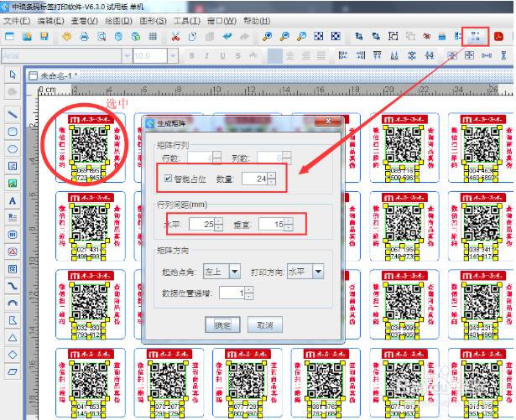Open the 绘图(D) menu

coord(118,21)
